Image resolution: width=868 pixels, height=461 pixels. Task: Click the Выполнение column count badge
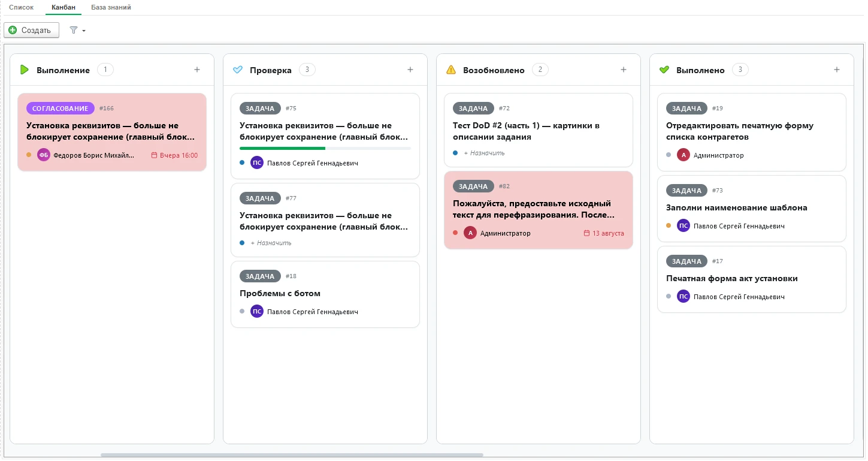pos(105,70)
